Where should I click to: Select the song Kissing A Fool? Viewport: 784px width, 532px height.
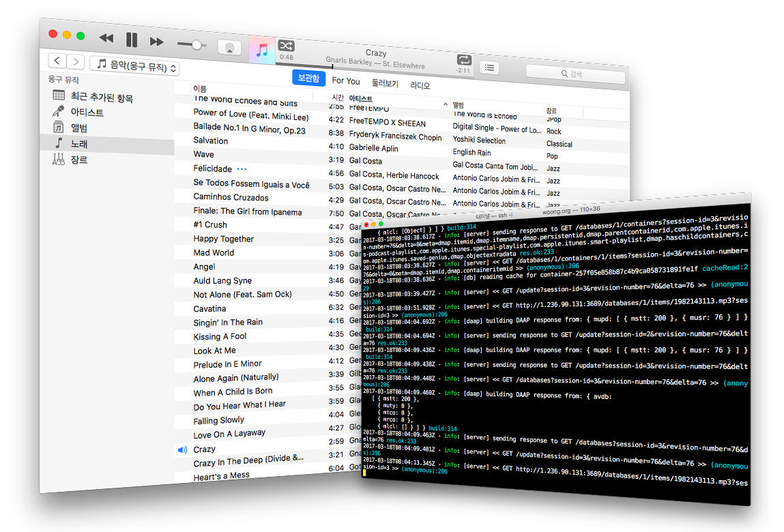[220, 336]
